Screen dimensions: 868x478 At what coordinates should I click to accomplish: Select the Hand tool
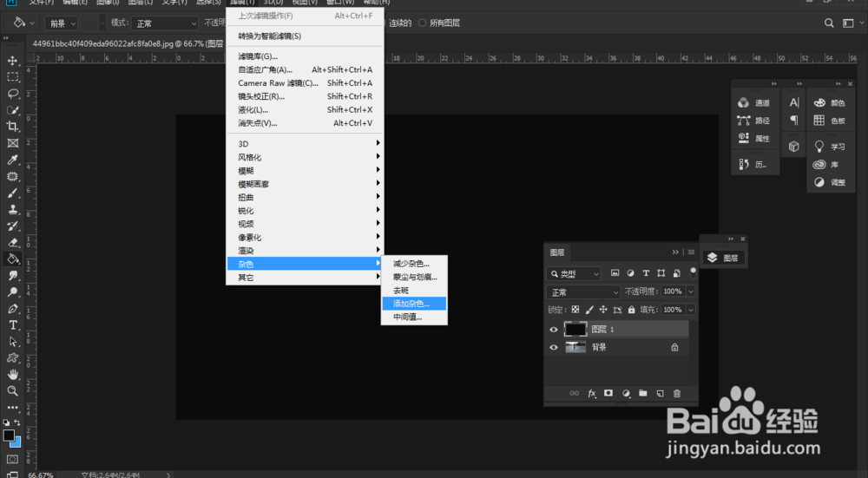click(13, 375)
